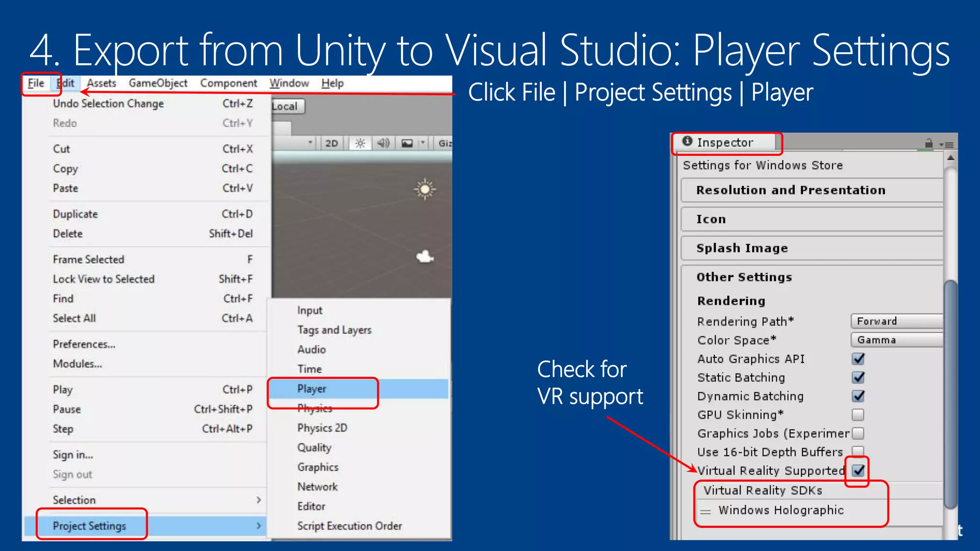Toggle the 2D scene view button
Image resolution: width=980 pixels, height=551 pixels.
click(332, 143)
